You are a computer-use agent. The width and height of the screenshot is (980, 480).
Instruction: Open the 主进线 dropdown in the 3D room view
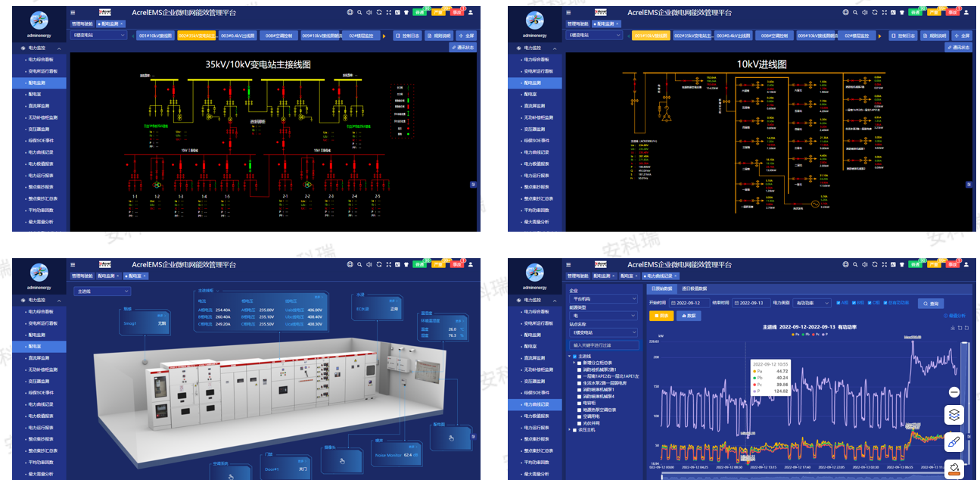[101, 291]
